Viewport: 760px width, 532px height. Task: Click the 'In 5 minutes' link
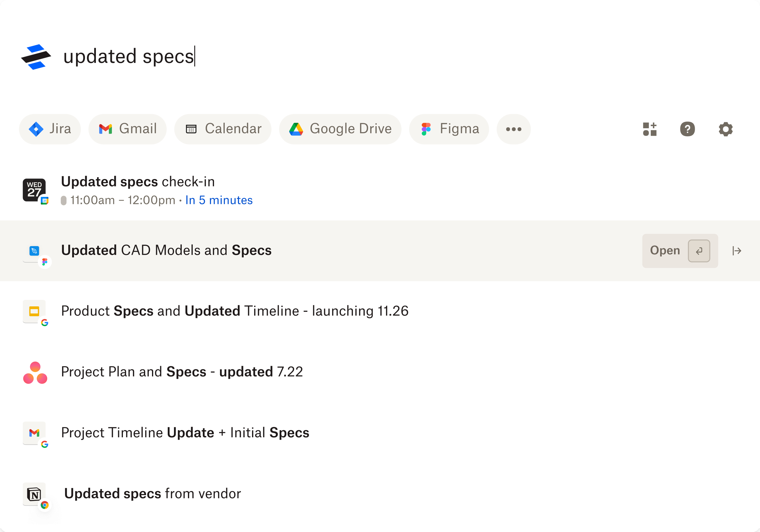tap(219, 200)
